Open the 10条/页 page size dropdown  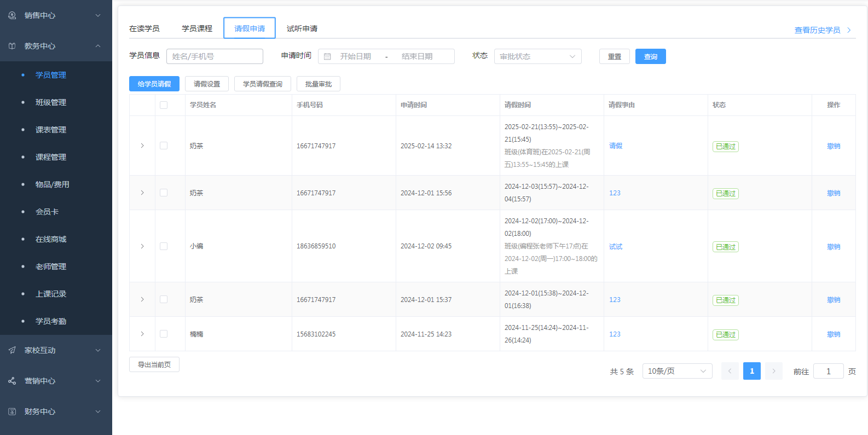click(677, 371)
